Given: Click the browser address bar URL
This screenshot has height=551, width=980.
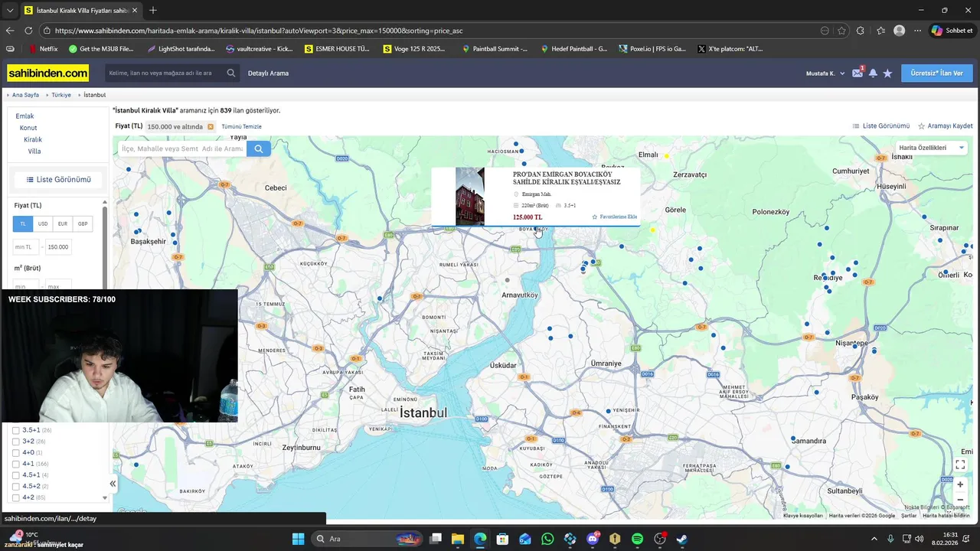Looking at the screenshot, I should [259, 31].
